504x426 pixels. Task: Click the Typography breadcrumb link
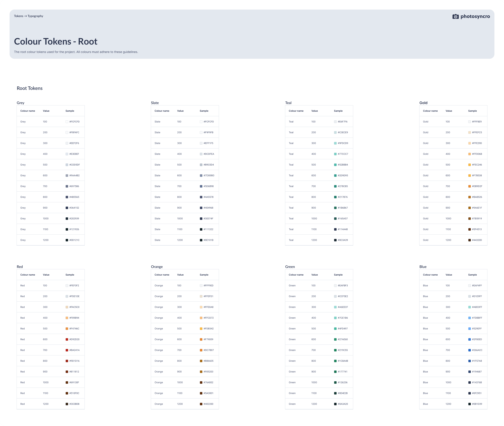[35, 16]
